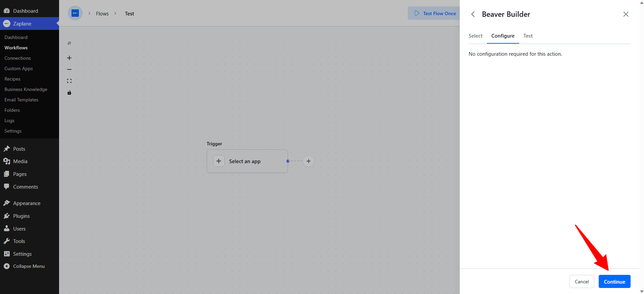This screenshot has height=294, width=644.
Task: Click the Pages icon in sidebar
Action: tap(7, 174)
